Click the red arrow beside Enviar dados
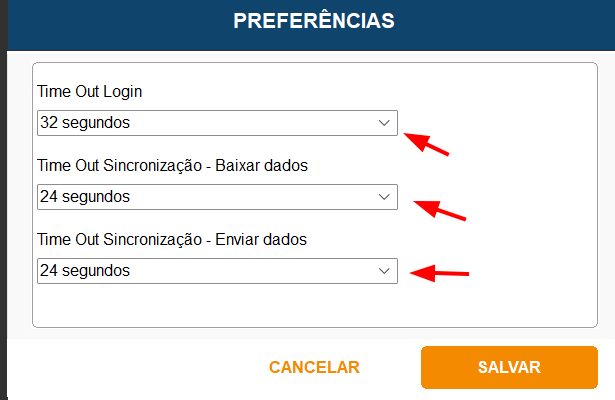Viewport: 615px width, 400px height. coord(441,272)
